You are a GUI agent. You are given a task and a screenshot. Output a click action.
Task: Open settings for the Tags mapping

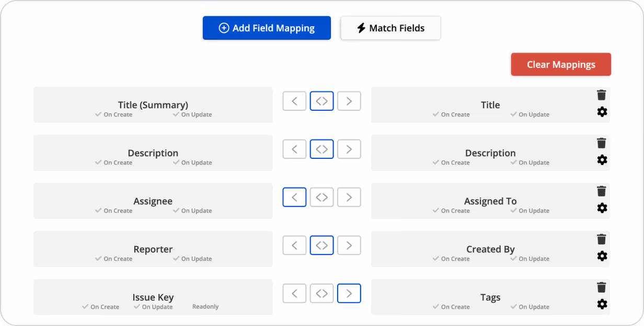tap(602, 304)
